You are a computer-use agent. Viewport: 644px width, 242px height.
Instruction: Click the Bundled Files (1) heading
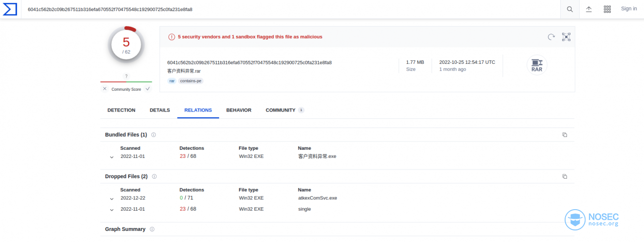coord(126,135)
